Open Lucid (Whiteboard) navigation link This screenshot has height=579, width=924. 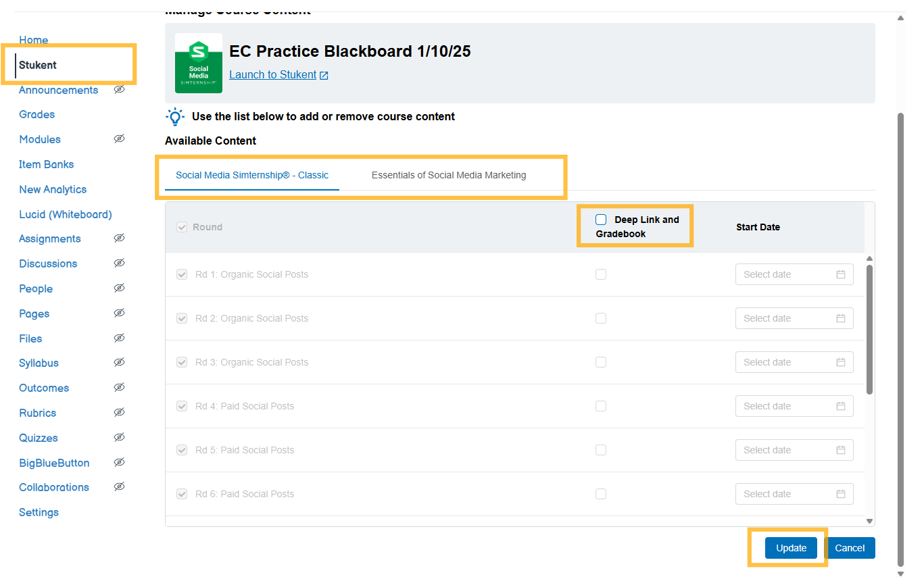pos(66,214)
